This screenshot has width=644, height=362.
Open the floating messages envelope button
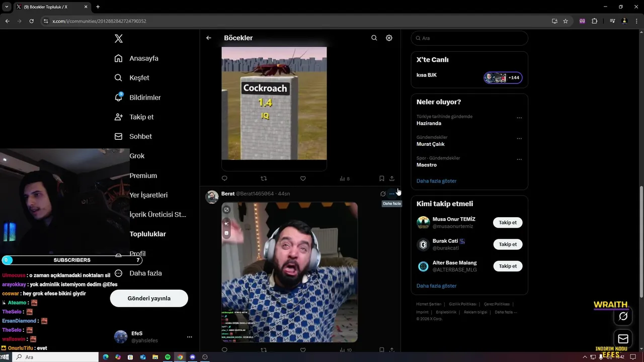(x=623, y=339)
